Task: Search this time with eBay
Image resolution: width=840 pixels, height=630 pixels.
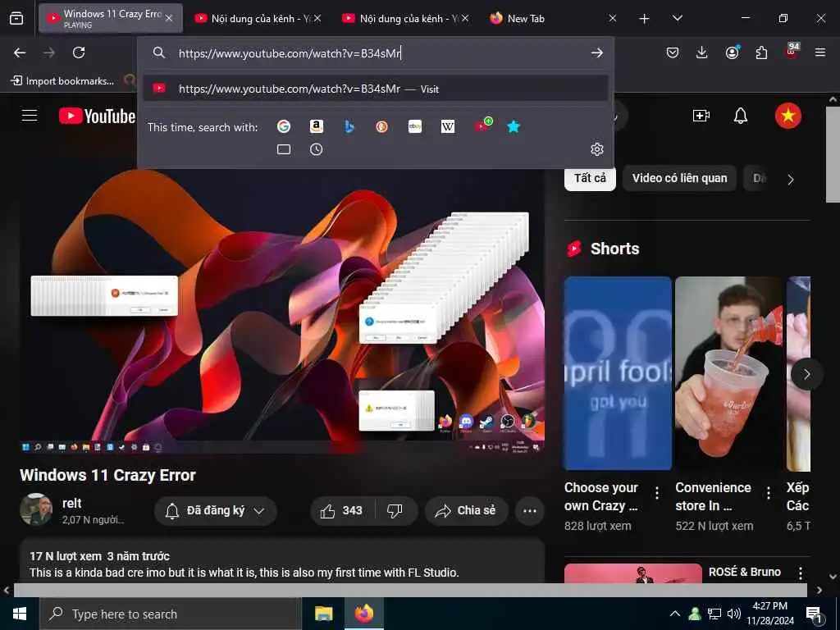Action: point(415,126)
